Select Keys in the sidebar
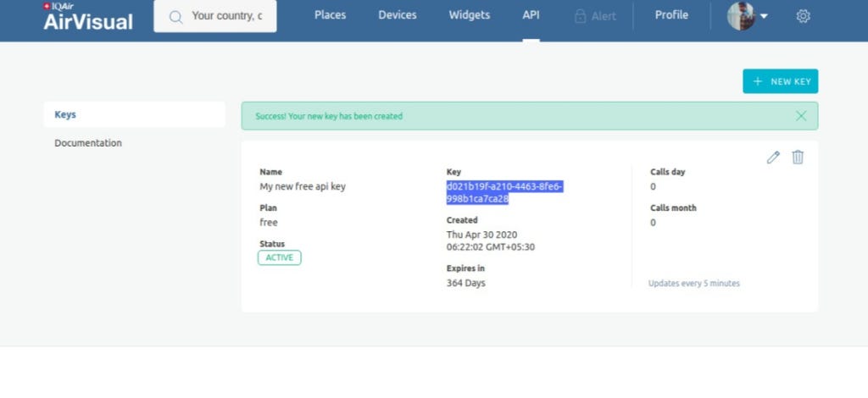The image size is (868, 398). [135, 114]
